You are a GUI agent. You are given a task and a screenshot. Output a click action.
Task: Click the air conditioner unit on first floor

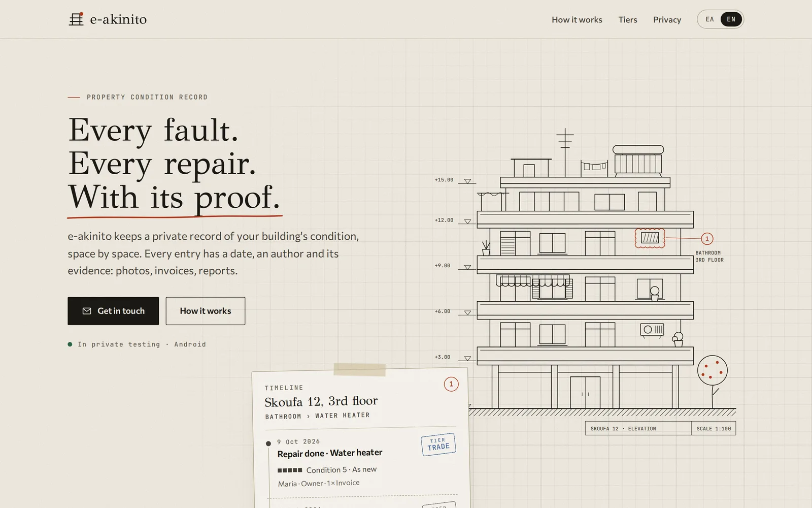(x=652, y=330)
